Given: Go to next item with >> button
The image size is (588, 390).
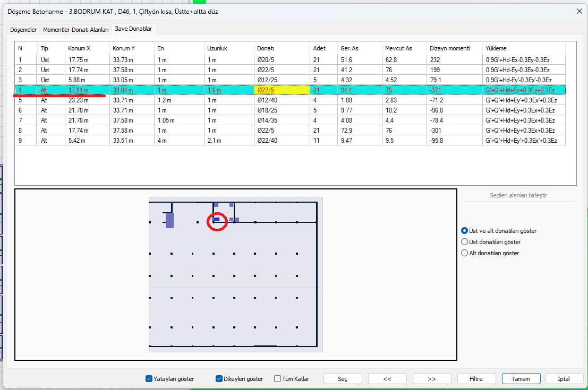Looking at the screenshot, I should coord(432,379).
